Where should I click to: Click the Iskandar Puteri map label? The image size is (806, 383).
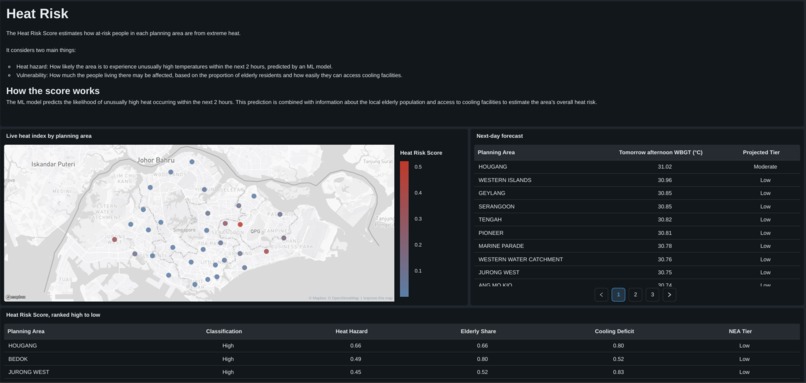pyautogui.click(x=53, y=165)
